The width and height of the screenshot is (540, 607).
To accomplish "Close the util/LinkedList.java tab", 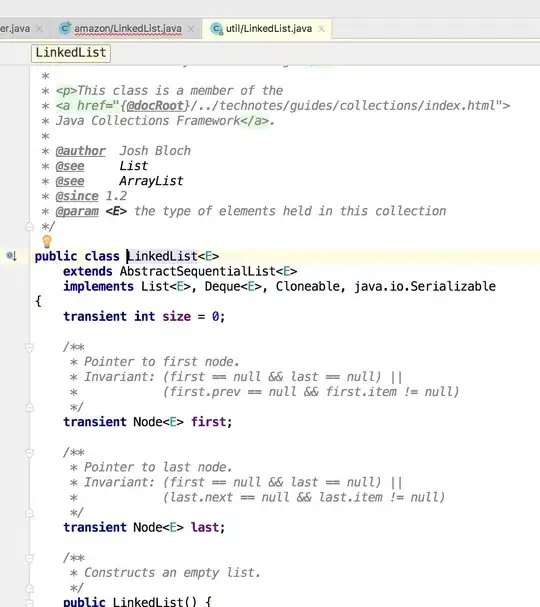I will coord(321,29).
